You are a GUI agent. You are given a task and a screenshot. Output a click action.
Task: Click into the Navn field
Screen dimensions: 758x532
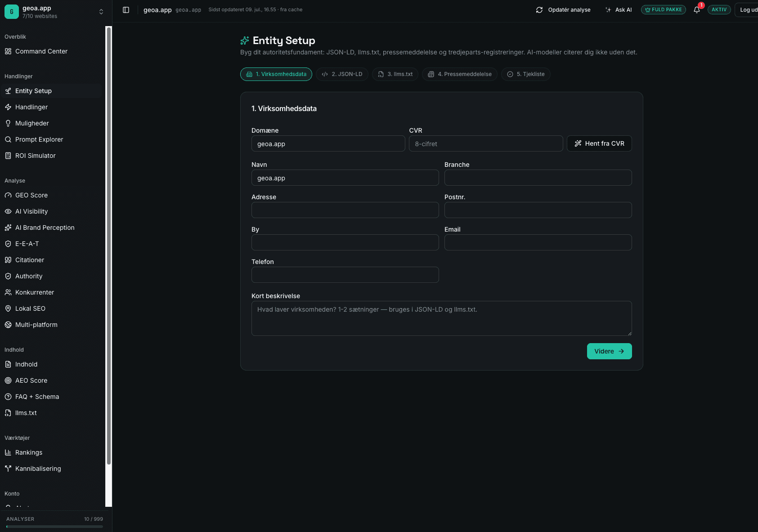345,178
